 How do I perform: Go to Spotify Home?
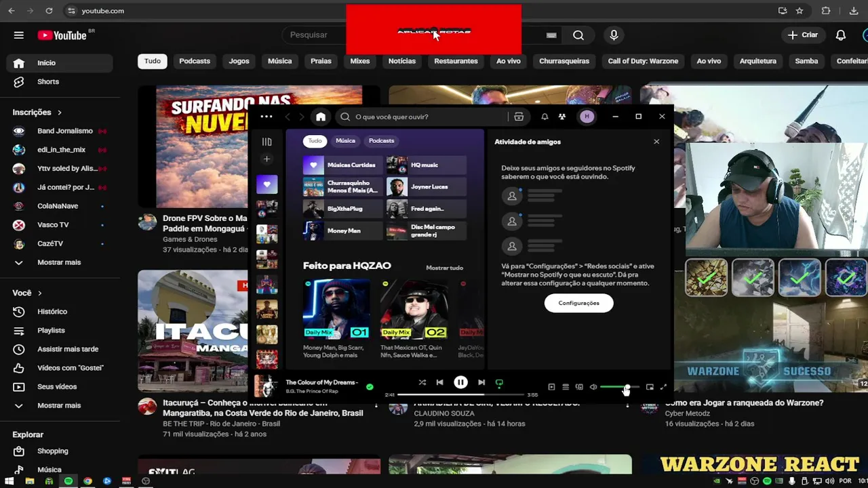click(321, 117)
